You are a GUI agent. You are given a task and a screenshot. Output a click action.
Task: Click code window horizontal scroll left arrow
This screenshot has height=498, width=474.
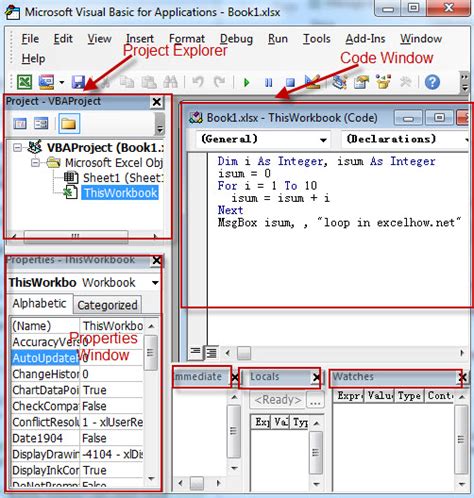[x=228, y=353]
